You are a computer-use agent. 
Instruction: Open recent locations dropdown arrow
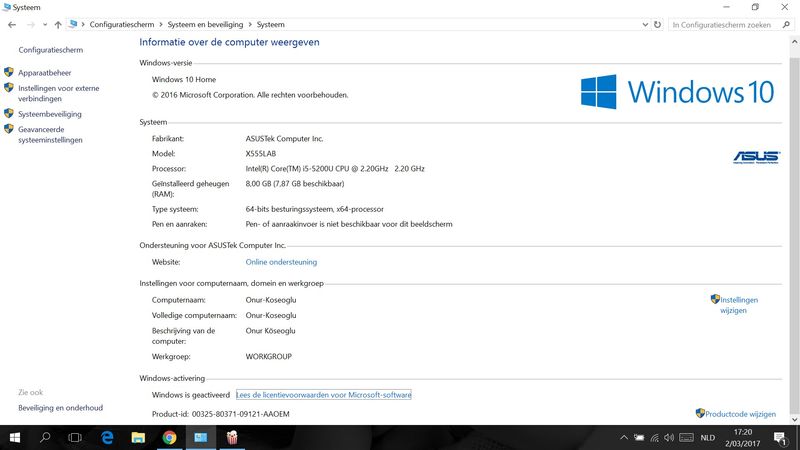pyautogui.click(x=45, y=24)
